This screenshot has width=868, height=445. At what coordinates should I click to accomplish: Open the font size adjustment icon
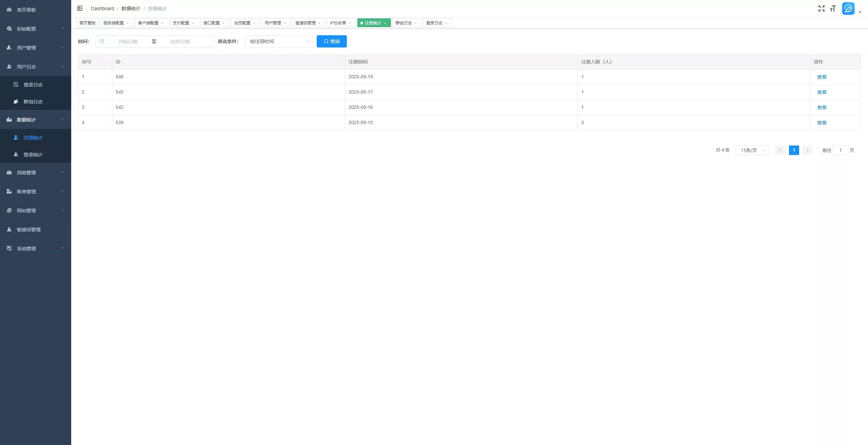833,8
